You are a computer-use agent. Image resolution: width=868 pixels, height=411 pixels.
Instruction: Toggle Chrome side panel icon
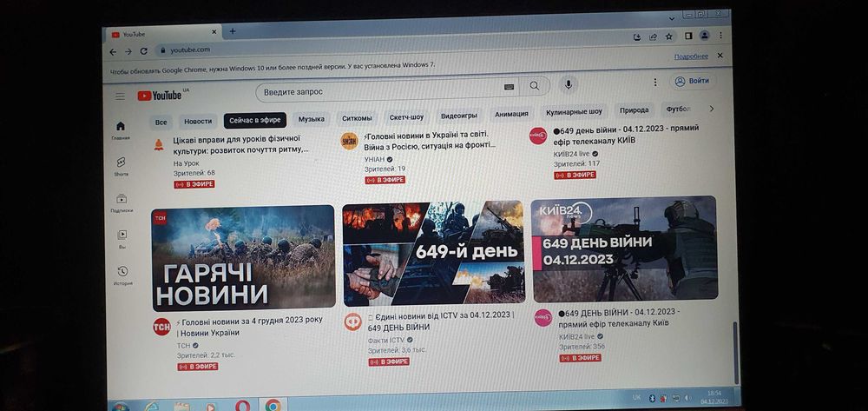688,36
